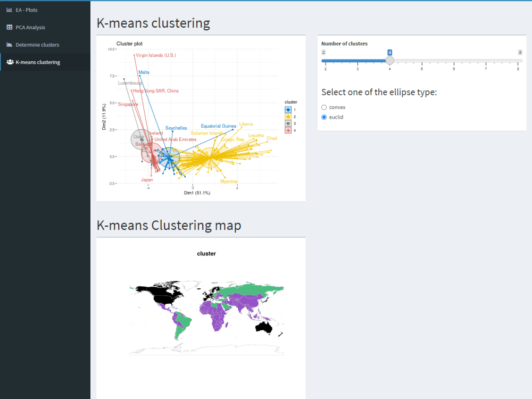Image resolution: width=532 pixels, height=399 pixels.
Task: Click the Cluster plot title
Action: click(129, 44)
